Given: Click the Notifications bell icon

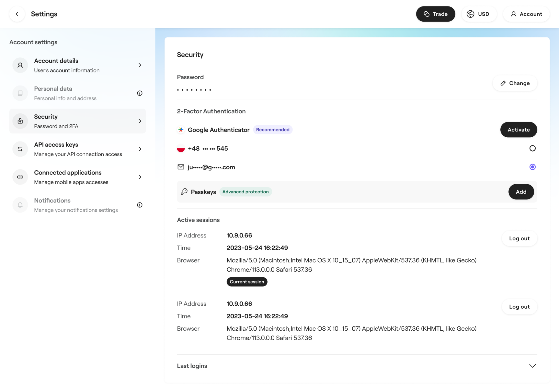Looking at the screenshot, I should click(20, 205).
